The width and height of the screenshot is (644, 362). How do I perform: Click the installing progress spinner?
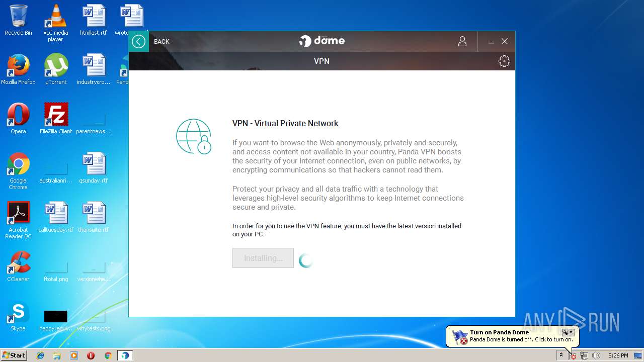click(x=306, y=260)
